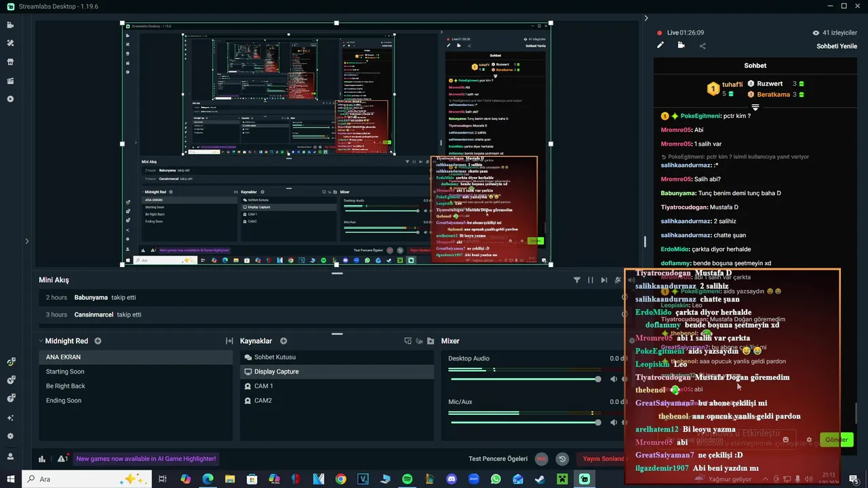Collapse the chat panel with the chevron

pos(646,18)
